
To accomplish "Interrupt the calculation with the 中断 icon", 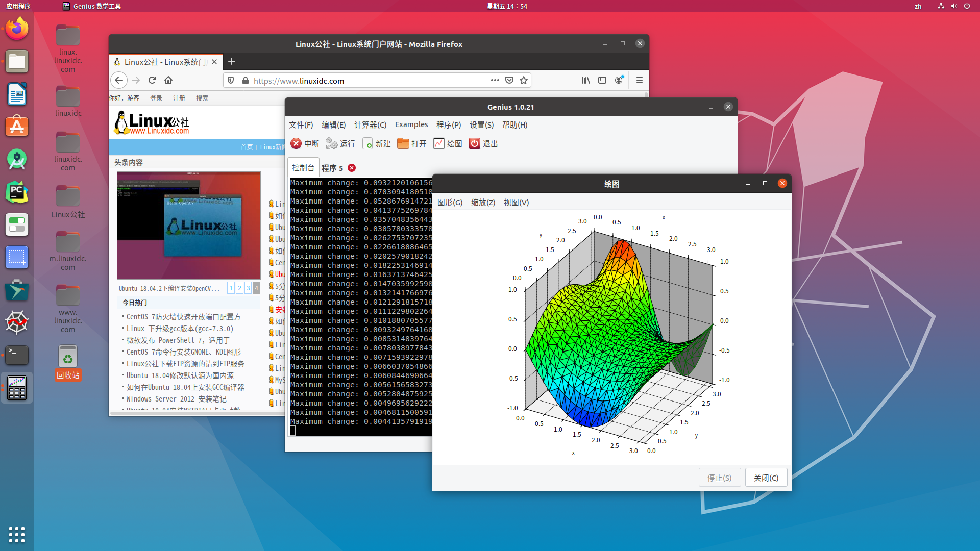I will [304, 143].
